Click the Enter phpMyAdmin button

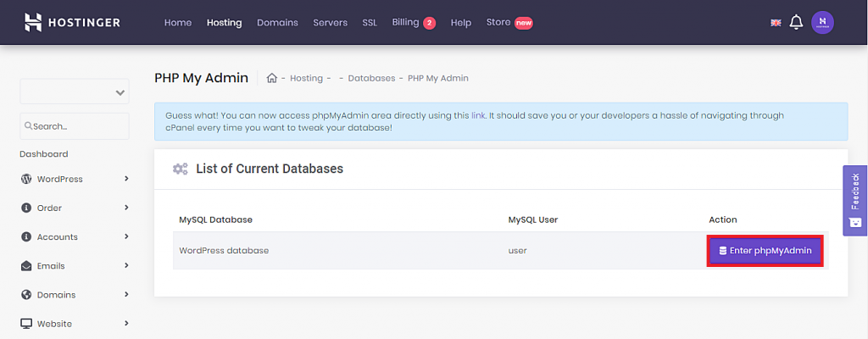(x=765, y=251)
